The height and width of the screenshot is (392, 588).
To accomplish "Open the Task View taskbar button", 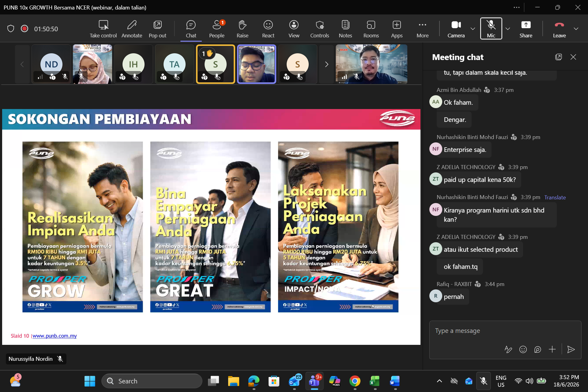I will pos(213,381).
